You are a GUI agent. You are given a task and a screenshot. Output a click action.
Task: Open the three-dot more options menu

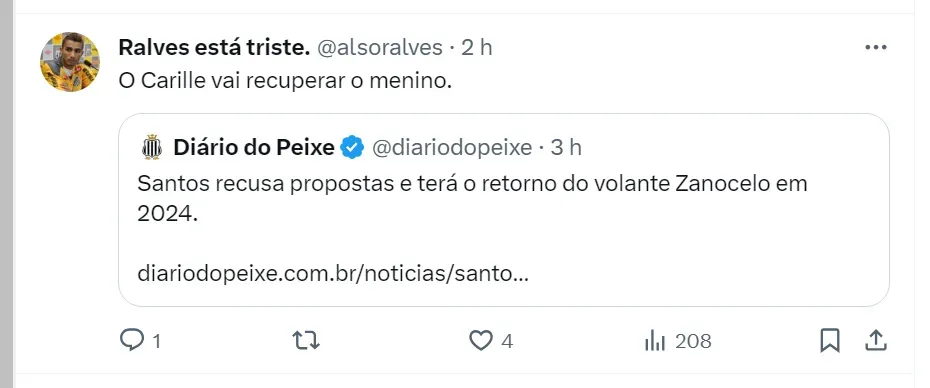click(875, 47)
